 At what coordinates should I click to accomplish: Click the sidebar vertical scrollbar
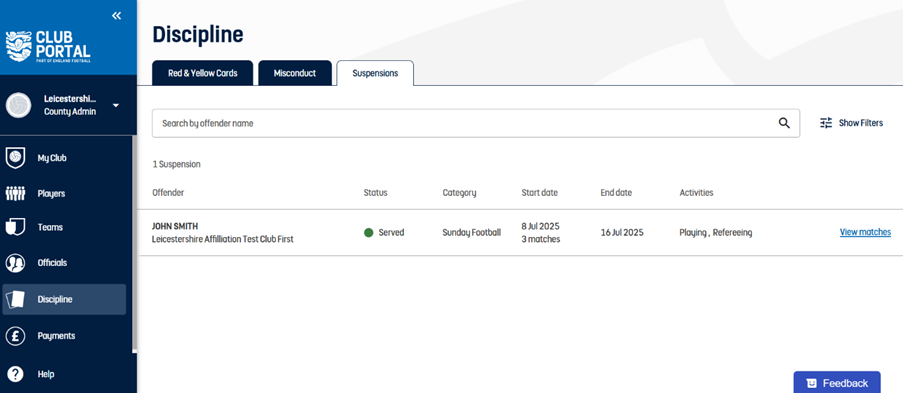(x=135, y=243)
